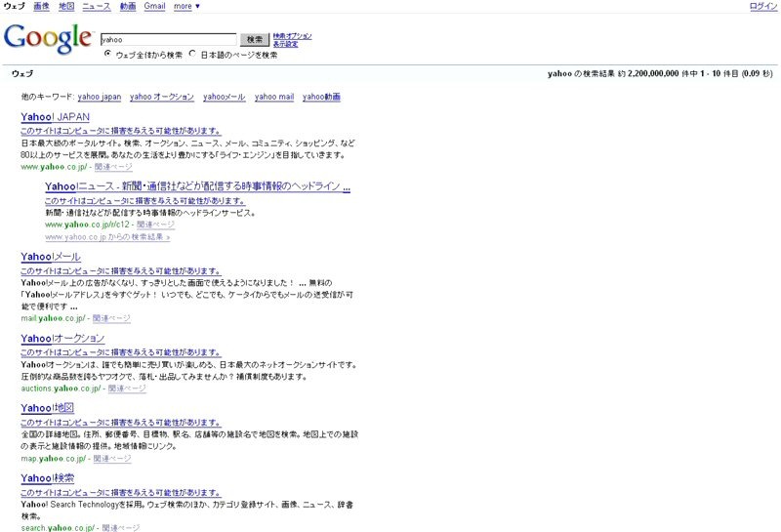Image resolution: width=781 pixels, height=532 pixels.
Task: Open the 動画 link in top navigation
Action: click(x=128, y=7)
